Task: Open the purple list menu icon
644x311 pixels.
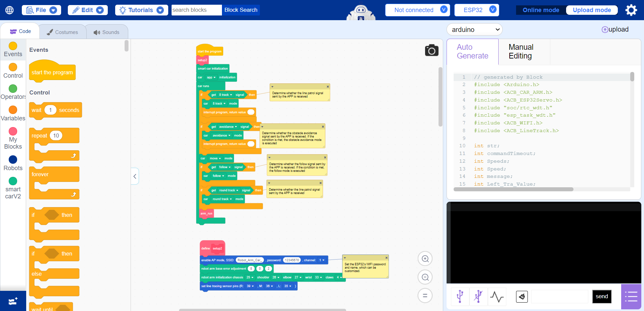Action: click(x=631, y=297)
